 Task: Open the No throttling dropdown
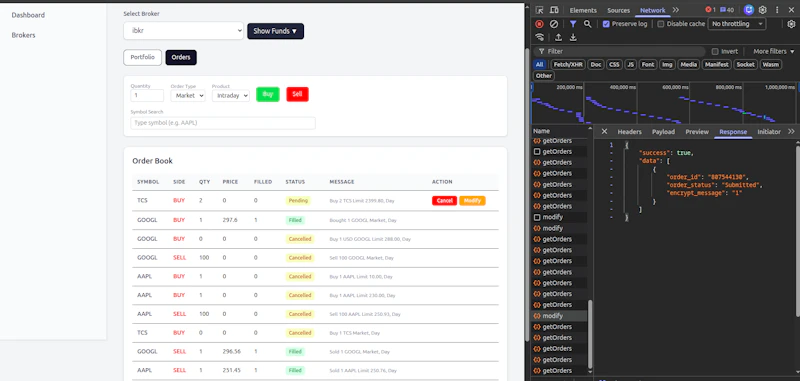point(737,24)
